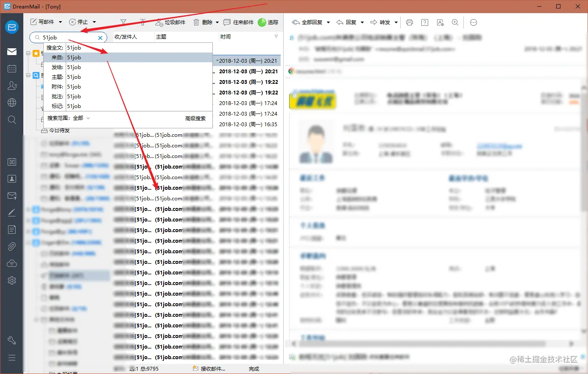This screenshot has width=588, height=374.
Task: Click the 追踪 green tracking button
Action: point(268,22)
